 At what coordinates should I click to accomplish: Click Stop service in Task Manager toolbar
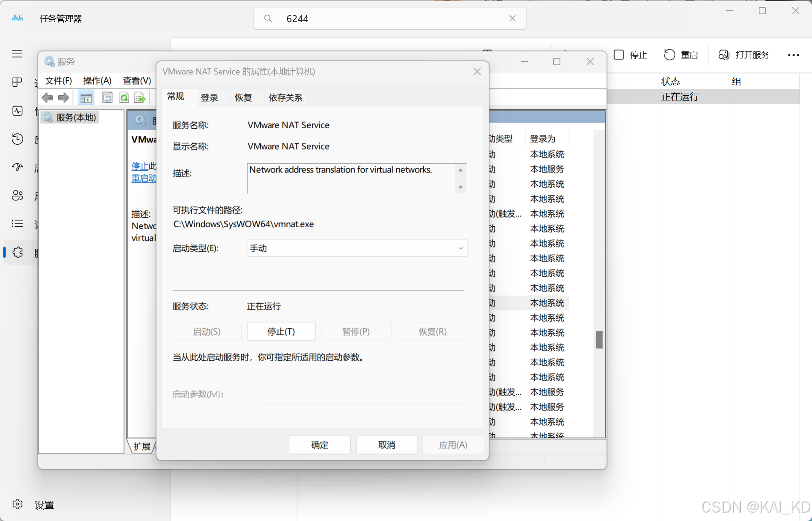[631, 55]
